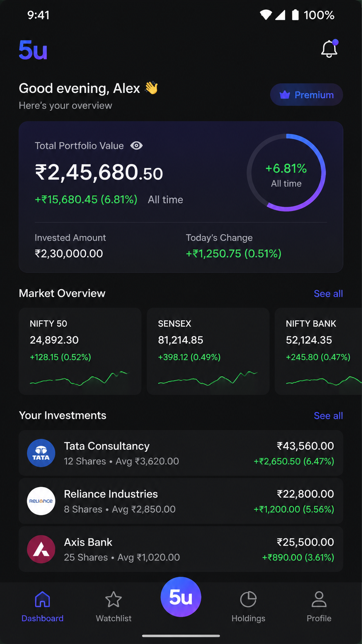This screenshot has height=644, width=362.
Task: Open the Premium upgrade button
Action: [307, 95]
